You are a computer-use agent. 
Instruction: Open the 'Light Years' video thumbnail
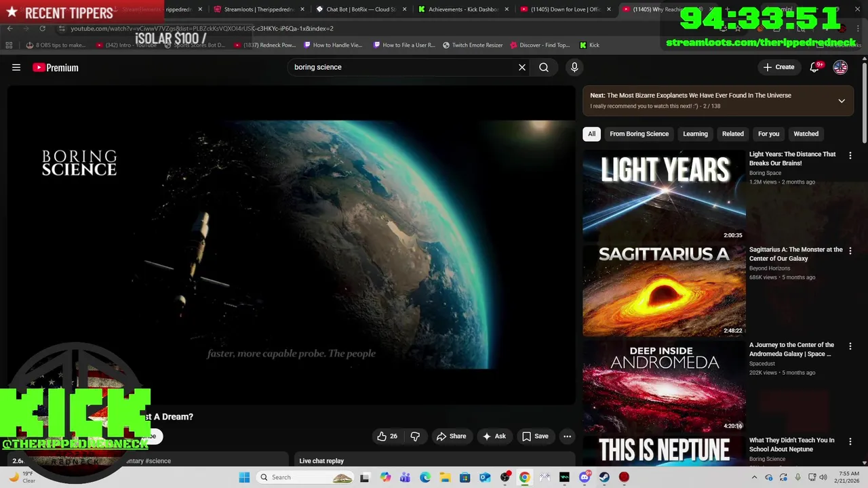pos(664,195)
